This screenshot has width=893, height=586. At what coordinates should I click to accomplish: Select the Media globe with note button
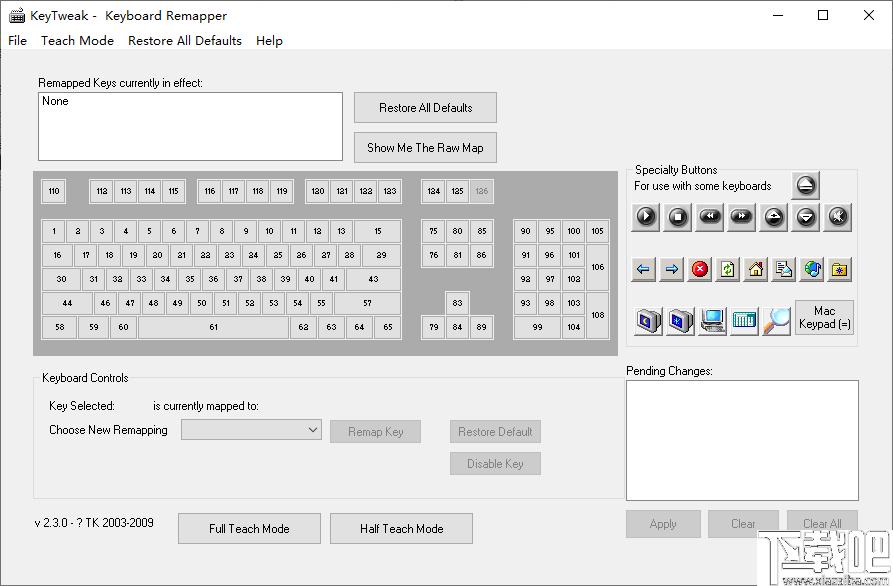click(812, 269)
